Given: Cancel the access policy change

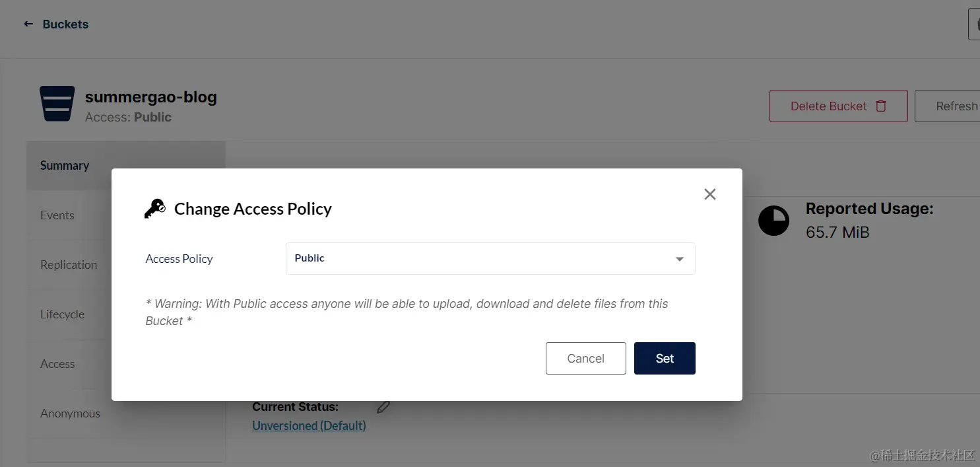Looking at the screenshot, I should pos(585,358).
